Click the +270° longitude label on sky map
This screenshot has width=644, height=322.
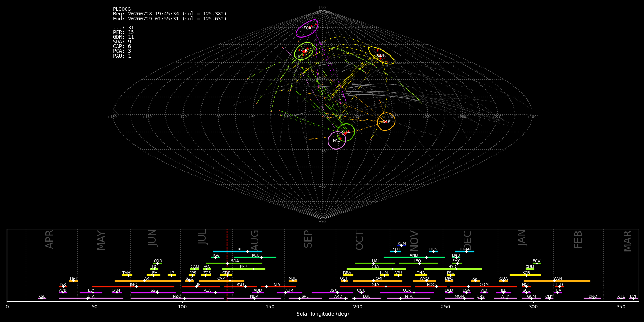(426, 117)
